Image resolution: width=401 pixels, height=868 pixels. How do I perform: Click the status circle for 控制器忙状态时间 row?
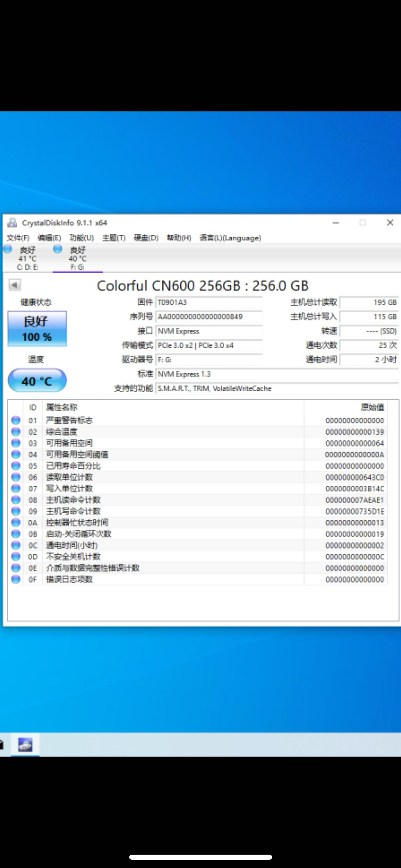pyautogui.click(x=16, y=522)
